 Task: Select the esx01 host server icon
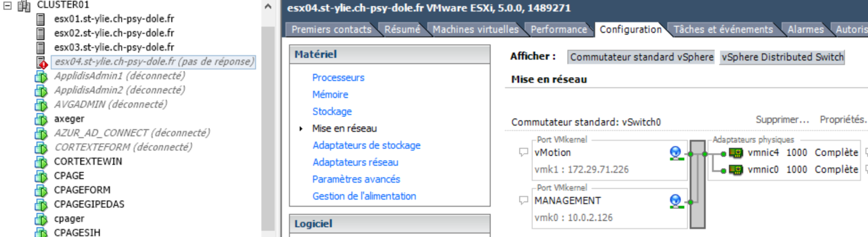(x=41, y=19)
